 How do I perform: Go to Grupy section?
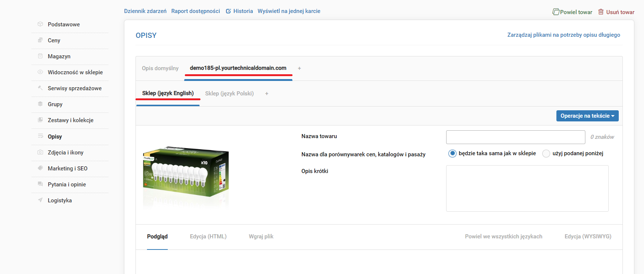click(x=55, y=104)
